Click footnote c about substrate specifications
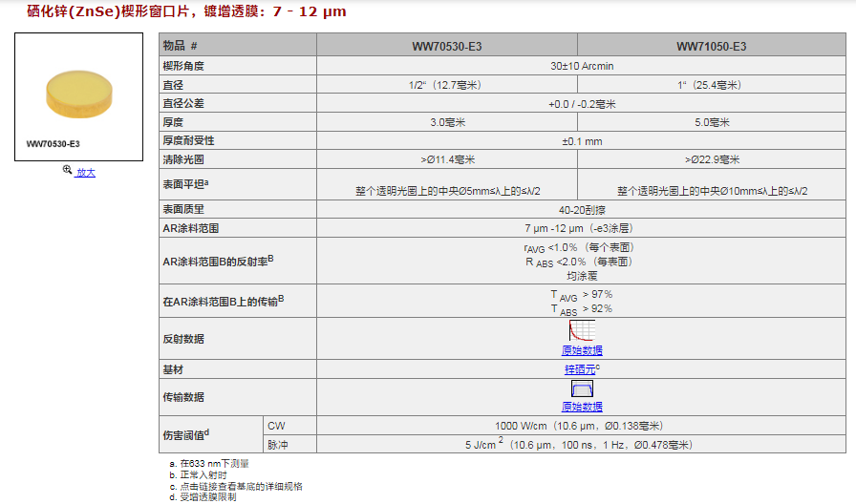 236,486
